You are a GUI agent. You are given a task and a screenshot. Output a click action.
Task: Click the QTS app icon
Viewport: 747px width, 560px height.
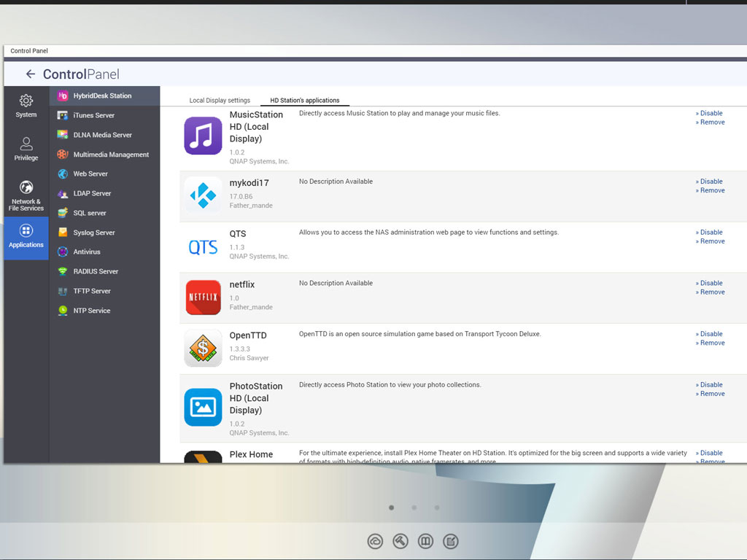pos(203,247)
